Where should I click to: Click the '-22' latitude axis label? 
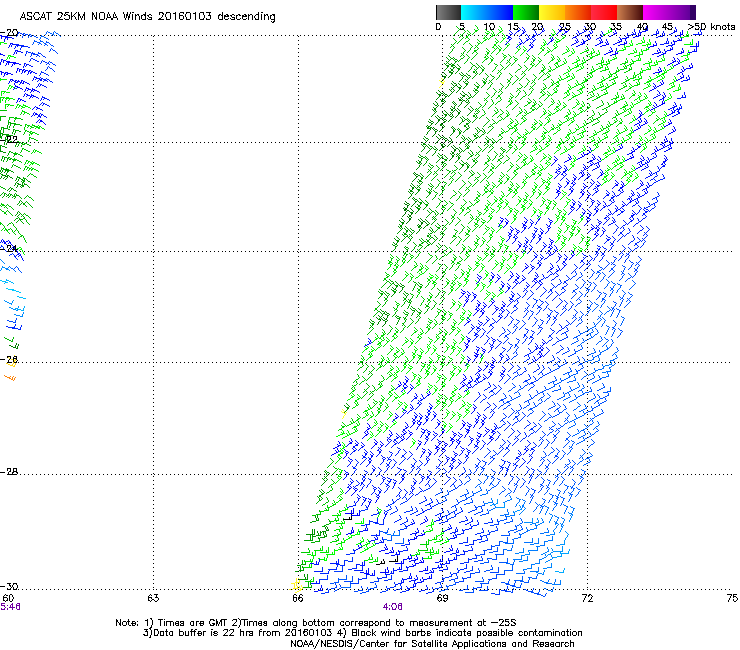[9, 140]
